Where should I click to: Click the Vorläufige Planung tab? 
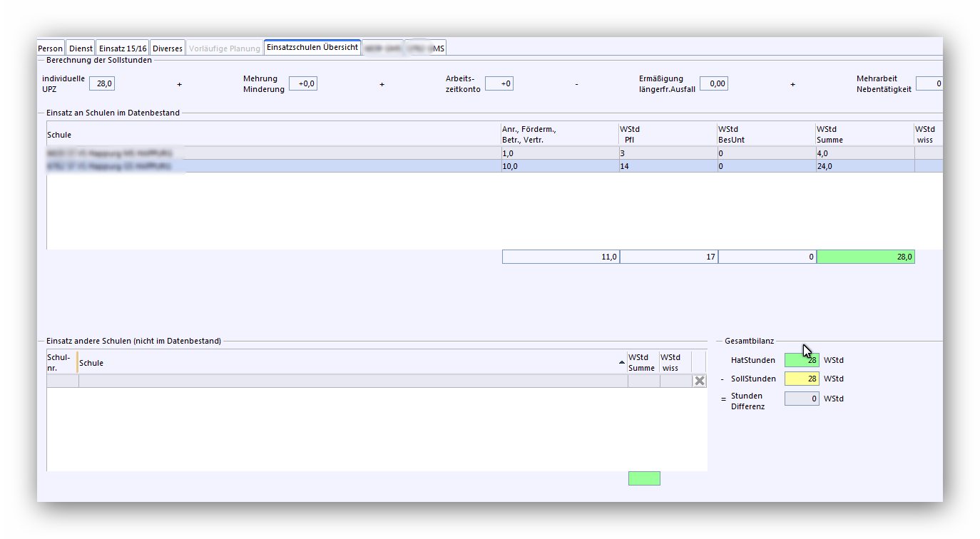coord(224,48)
